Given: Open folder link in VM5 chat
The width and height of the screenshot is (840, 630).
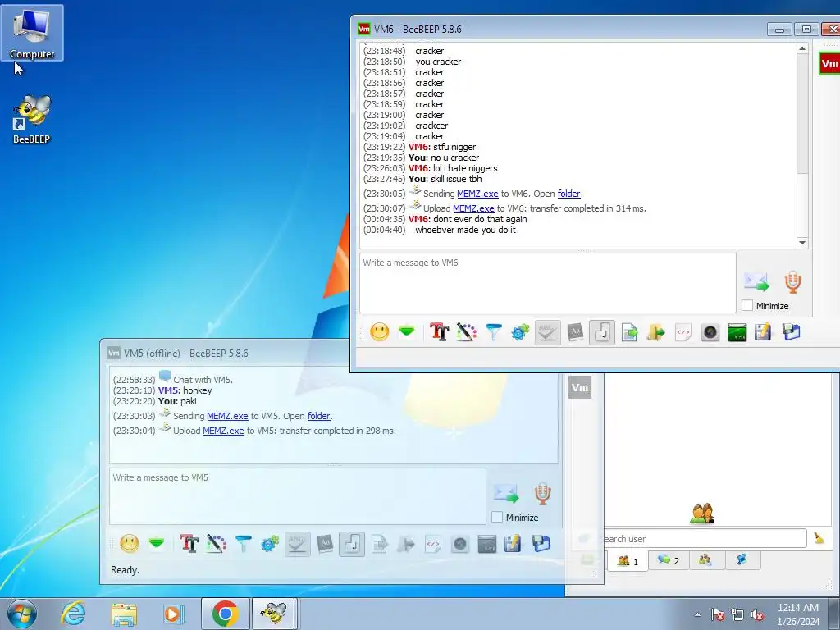Looking at the screenshot, I should [319, 416].
